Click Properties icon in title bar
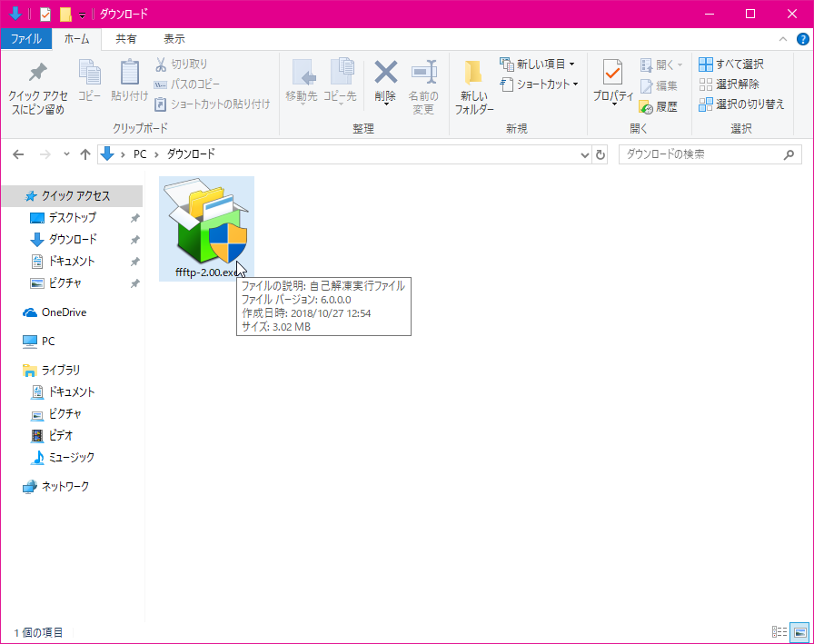814x644 pixels. [x=45, y=14]
